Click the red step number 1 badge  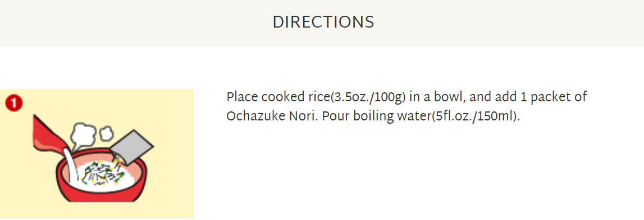click(13, 104)
